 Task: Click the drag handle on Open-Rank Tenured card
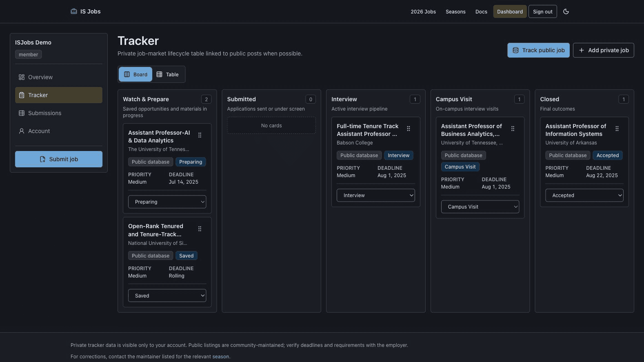pyautogui.click(x=200, y=229)
